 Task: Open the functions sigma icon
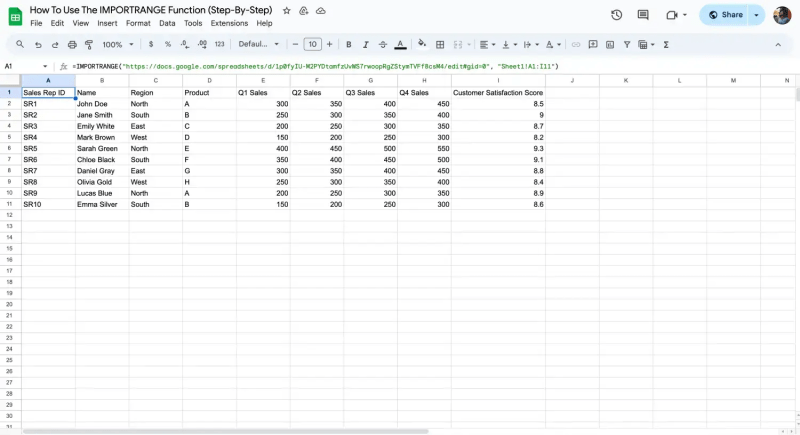click(666, 45)
